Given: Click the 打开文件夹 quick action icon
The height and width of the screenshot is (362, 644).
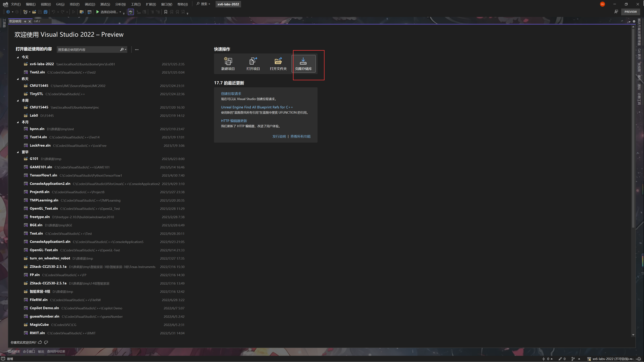Looking at the screenshot, I should (278, 61).
